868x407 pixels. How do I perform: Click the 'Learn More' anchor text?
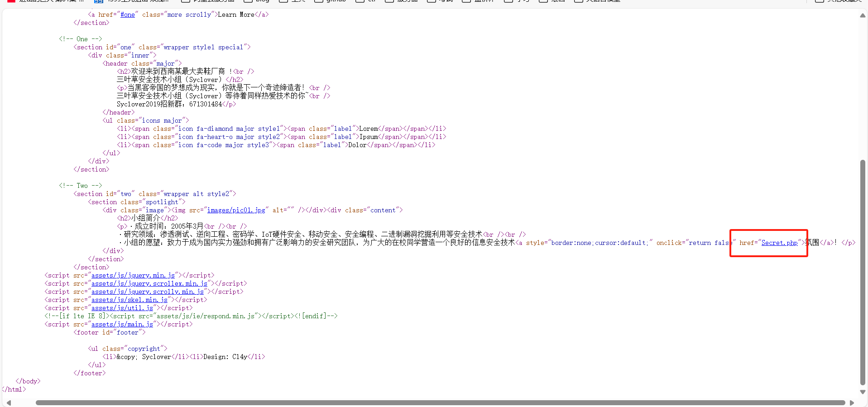coord(236,14)
